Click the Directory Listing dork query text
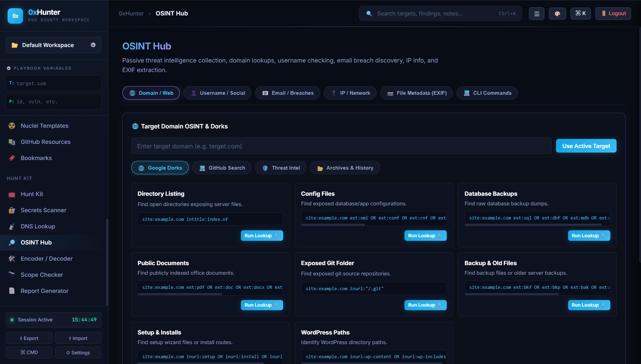 (185, 219)
